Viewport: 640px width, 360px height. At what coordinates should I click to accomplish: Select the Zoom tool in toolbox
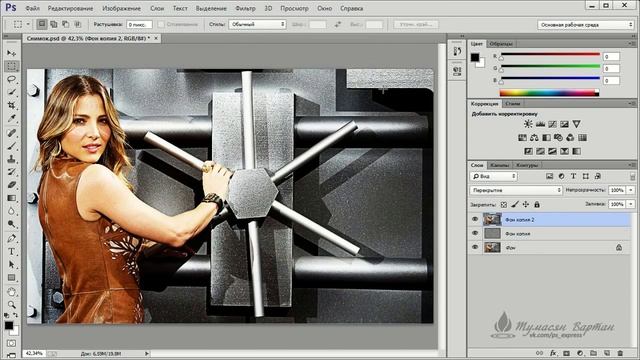click(11, 304)
